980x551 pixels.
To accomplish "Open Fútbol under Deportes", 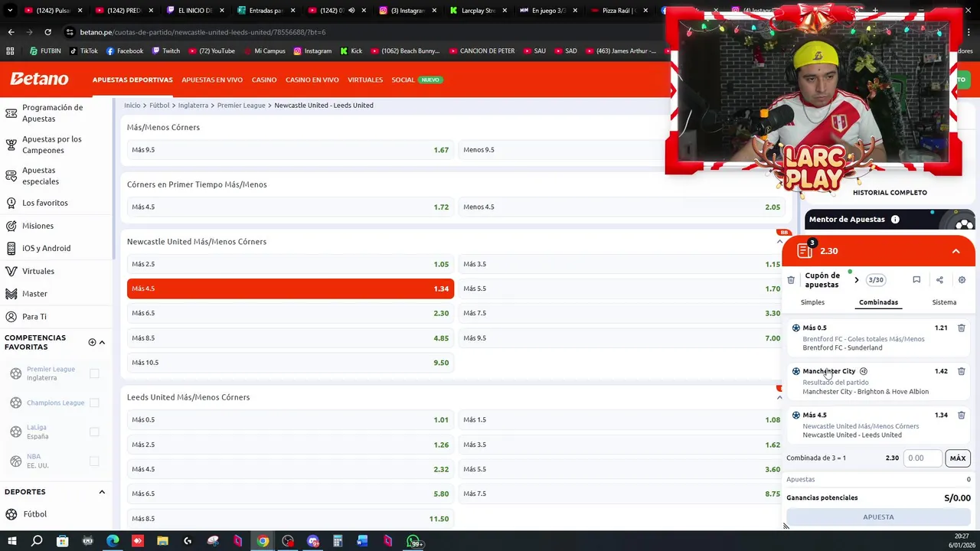I will click(34, 514).
